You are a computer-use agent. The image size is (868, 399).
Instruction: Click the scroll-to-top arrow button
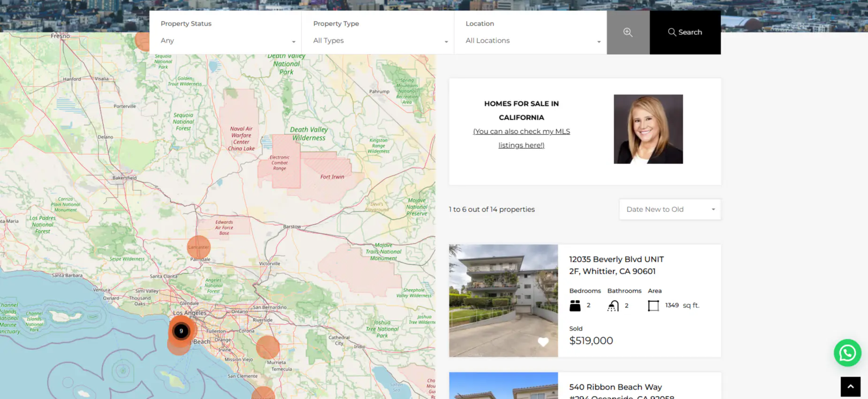click(x=850, y=387)
